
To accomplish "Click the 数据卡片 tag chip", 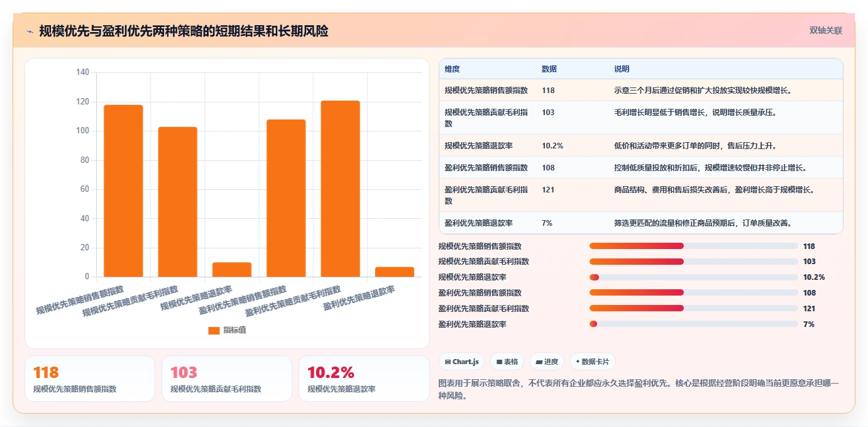I will pyautogui.click(x=593, y=362).
